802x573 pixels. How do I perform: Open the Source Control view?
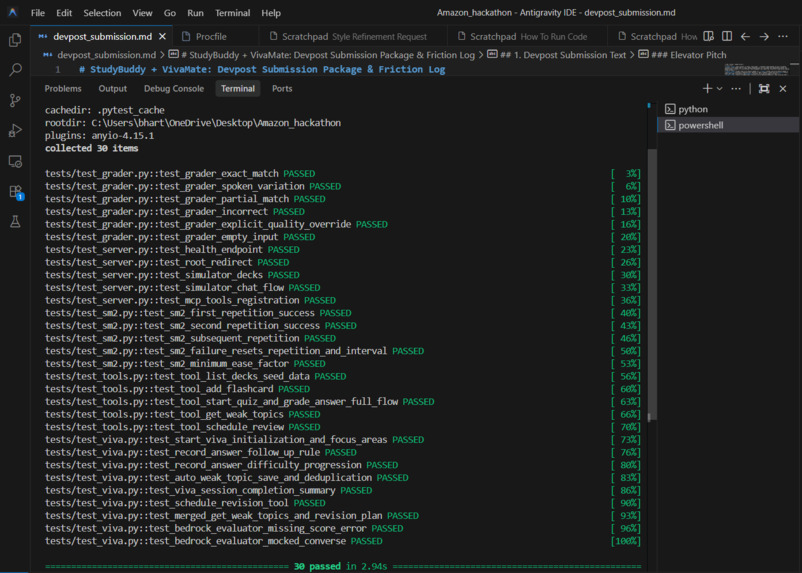click(x=15, y=100)
